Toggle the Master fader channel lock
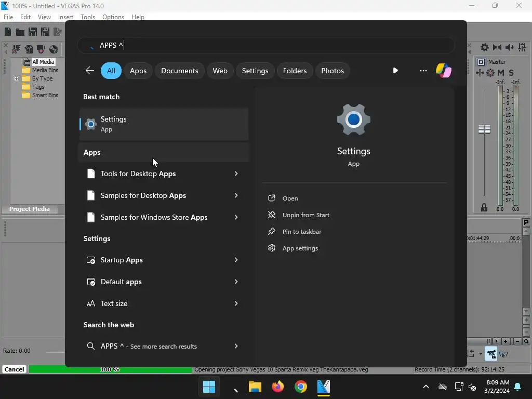The height and width of the screenshot is (399, 532). 484,207
